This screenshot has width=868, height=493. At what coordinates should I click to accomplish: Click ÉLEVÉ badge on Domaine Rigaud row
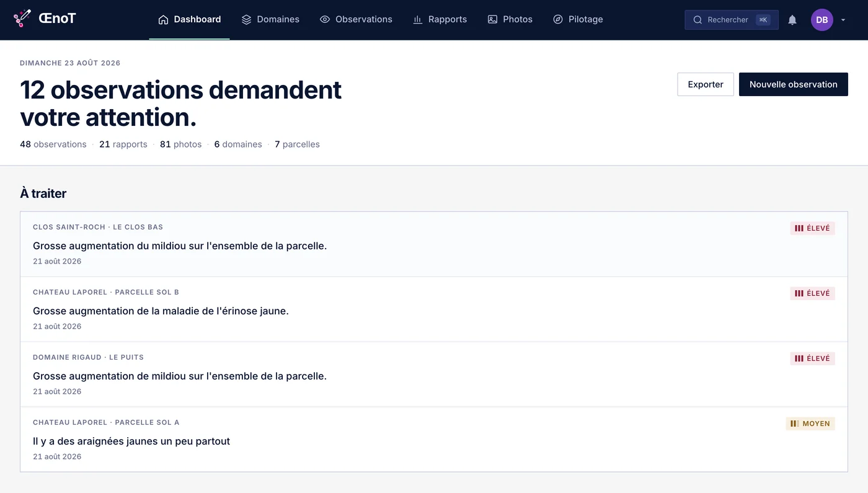[812, 358]
